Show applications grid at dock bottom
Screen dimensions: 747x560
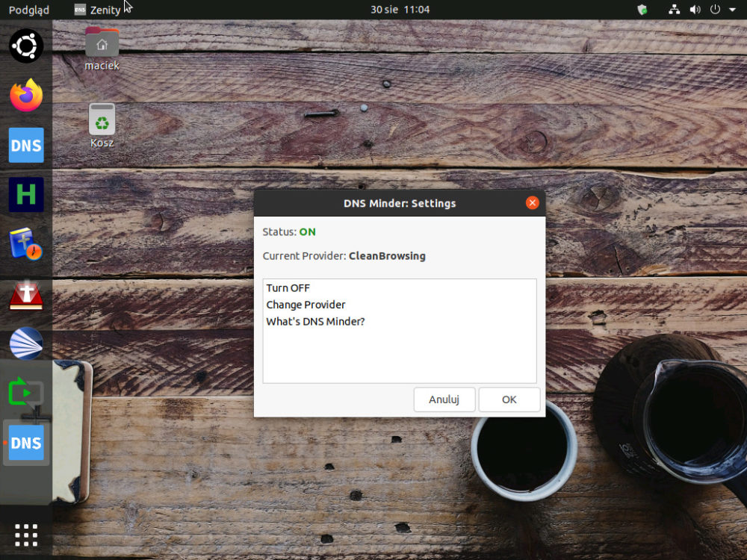[26, 535]
